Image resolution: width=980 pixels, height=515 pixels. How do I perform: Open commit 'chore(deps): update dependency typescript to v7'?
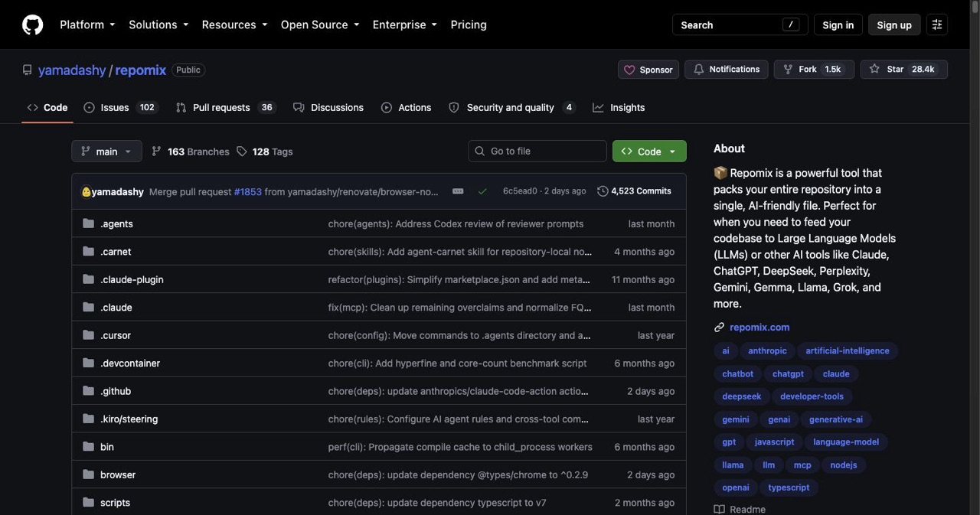(437, 503)
